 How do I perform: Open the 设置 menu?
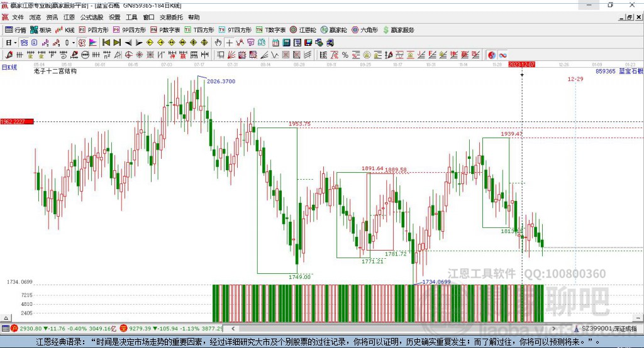114,17
